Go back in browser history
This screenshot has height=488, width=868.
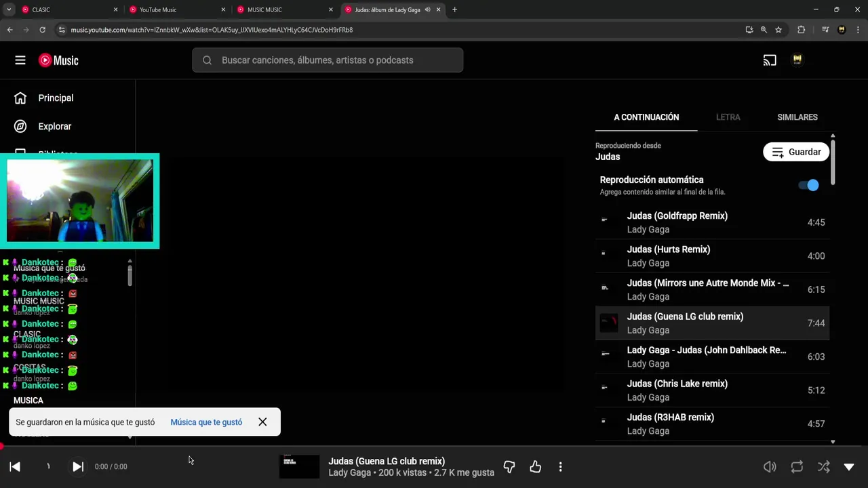pyautogui.click(x=9, y=30)
